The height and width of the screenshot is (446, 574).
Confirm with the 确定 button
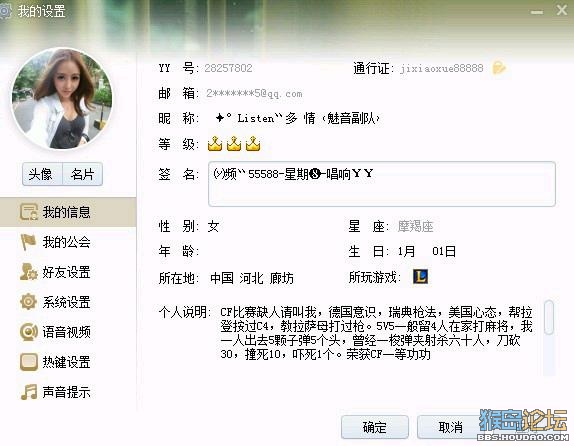click(375, 427)
